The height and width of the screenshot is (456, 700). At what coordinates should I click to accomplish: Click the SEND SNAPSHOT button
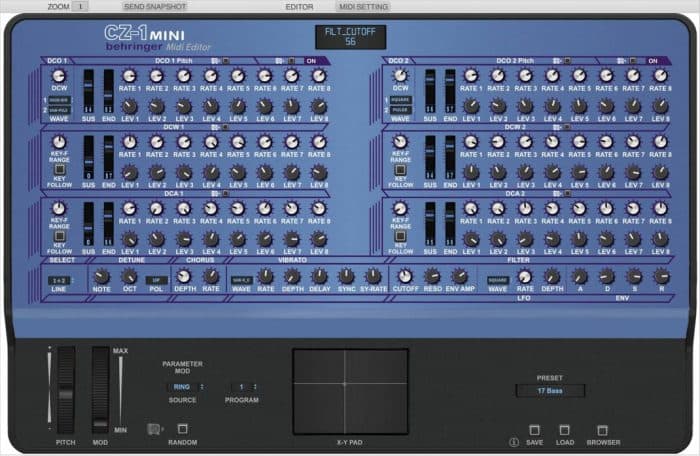pyautogui.click(x=154, y=7)
